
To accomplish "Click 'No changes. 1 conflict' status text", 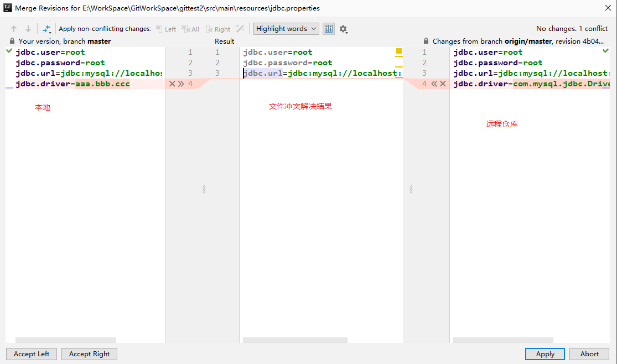I will 572,29.
